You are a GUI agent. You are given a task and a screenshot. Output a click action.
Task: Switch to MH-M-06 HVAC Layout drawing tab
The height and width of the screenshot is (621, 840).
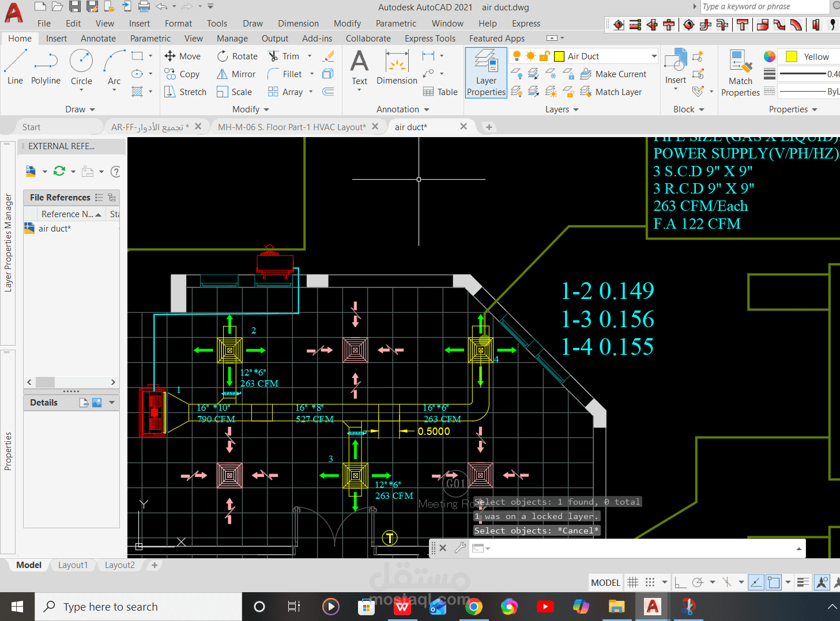[292, 127]
